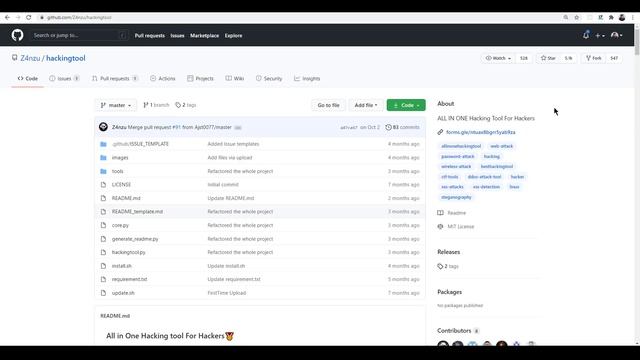Open requirement.txt file
The height and width of the screenshot is (360, 640).
tap(129, 280)
